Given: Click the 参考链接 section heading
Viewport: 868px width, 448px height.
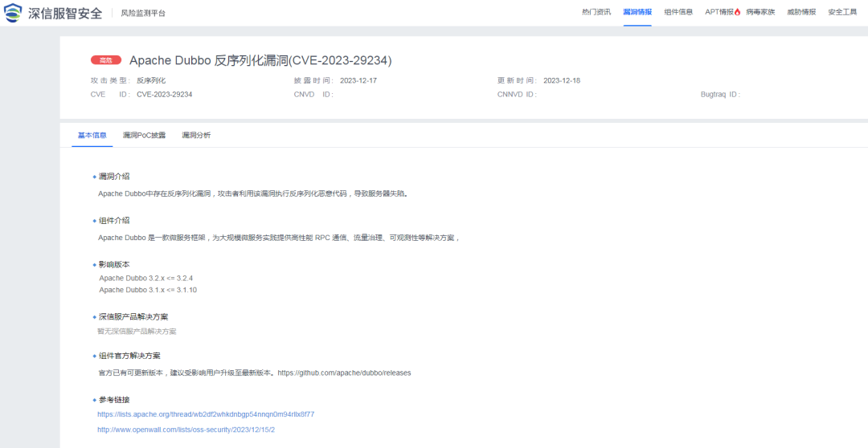Looking at the screenshot, I should [114, 400].
